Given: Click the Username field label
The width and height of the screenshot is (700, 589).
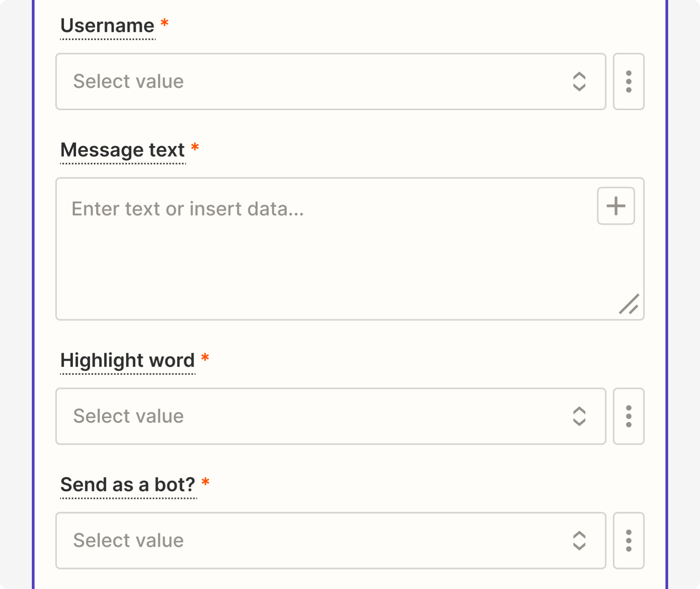Looking at the screenshot, I should 107,26.
